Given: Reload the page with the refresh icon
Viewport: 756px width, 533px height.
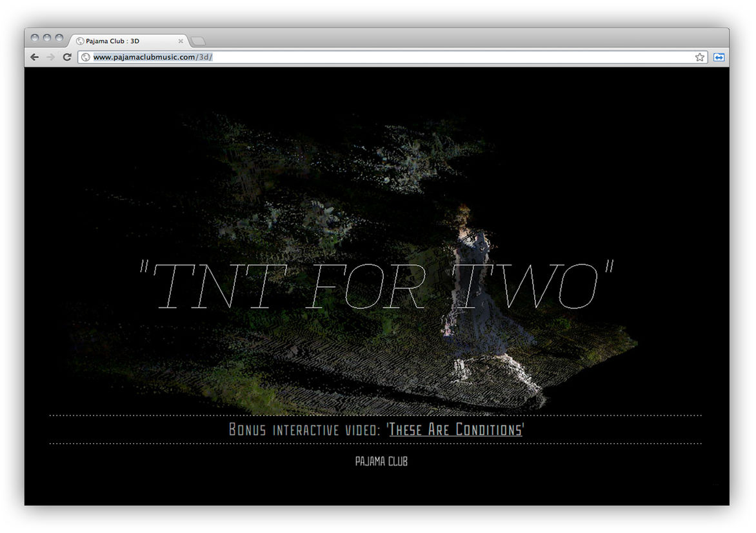Looking at the screenshot, I should [67, 57].
